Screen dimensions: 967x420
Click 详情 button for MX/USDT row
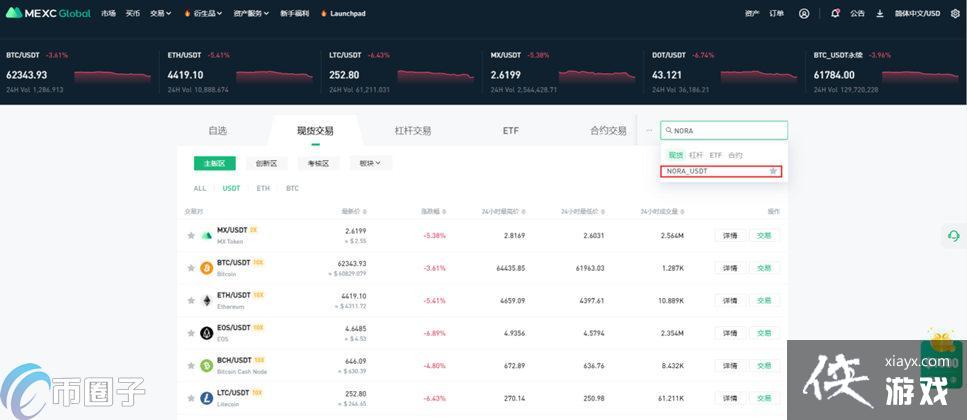730,236
